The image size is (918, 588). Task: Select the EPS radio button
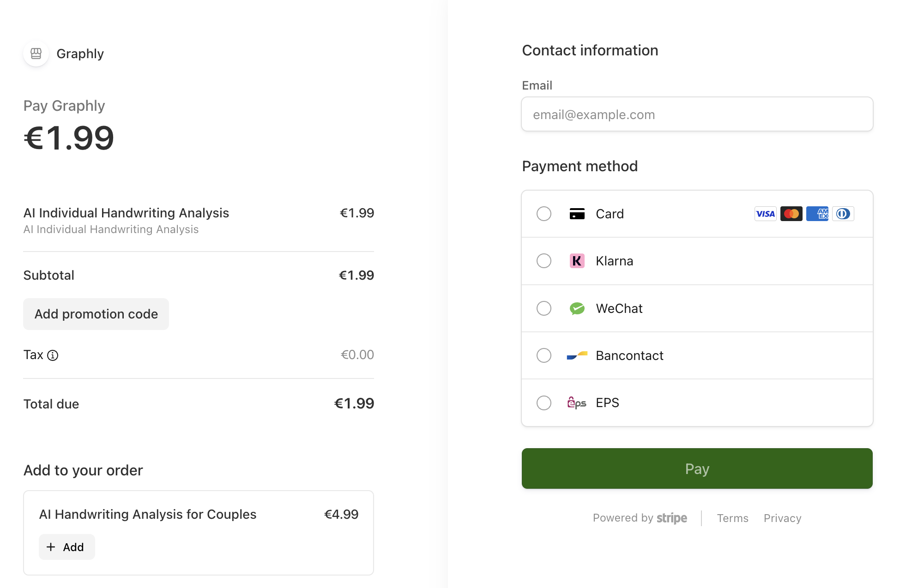click(x=544, y=403)
